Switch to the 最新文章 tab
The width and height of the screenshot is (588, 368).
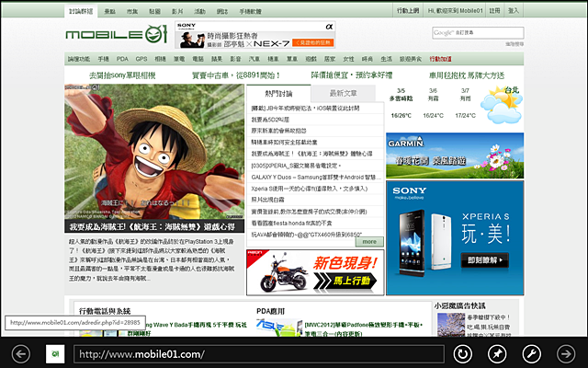point(343,93)
